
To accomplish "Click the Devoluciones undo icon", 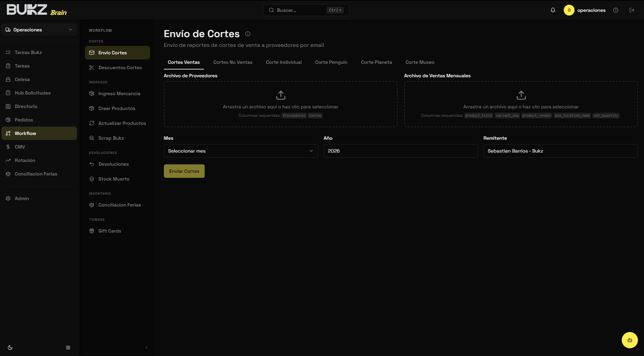I will click(92, 164).
